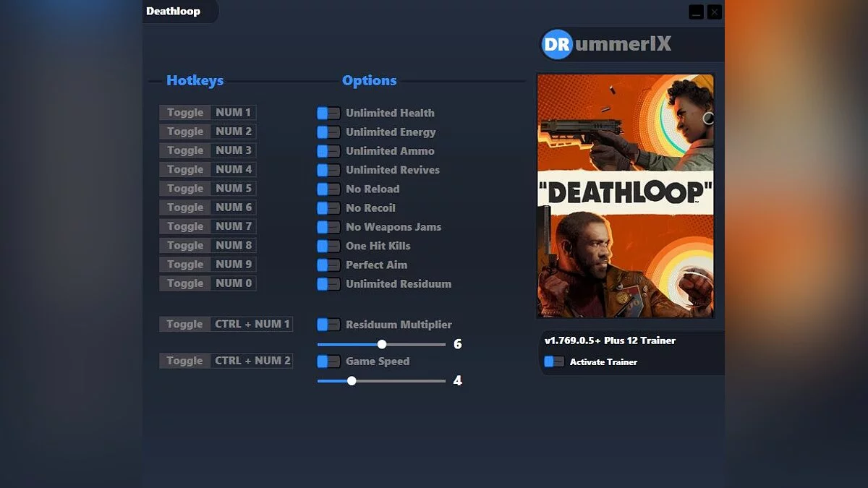Screen dimensions: 868x488
Task: Click the DRummerIX logo icon
Action: pos(555,44)
